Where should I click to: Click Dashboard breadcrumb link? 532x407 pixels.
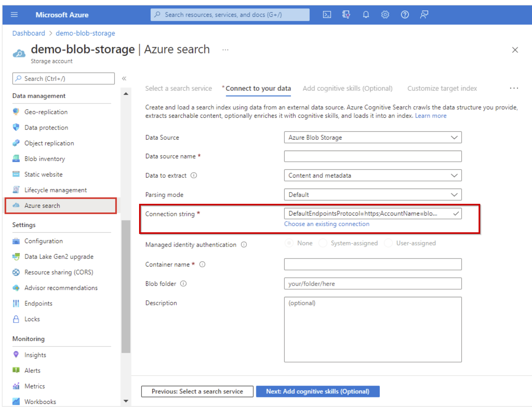pyautogui.click(x=28, y=33)
